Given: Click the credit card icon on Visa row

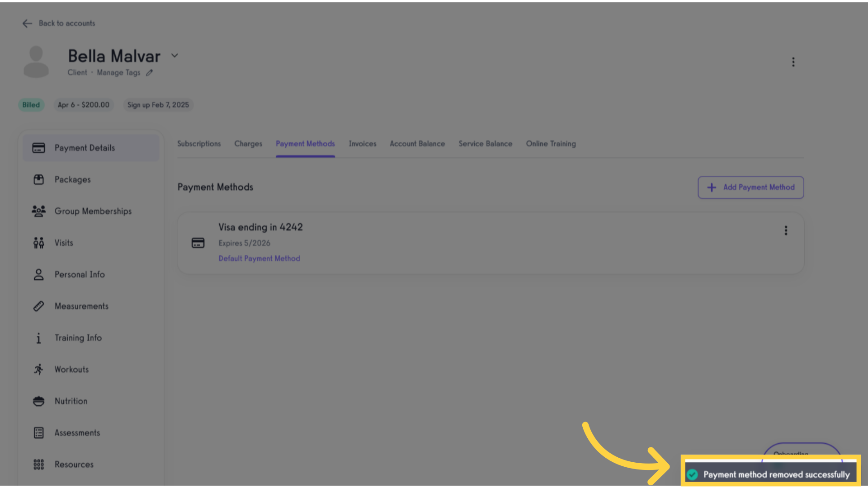Looking at the screenshot, I should (x=198, y=243).
